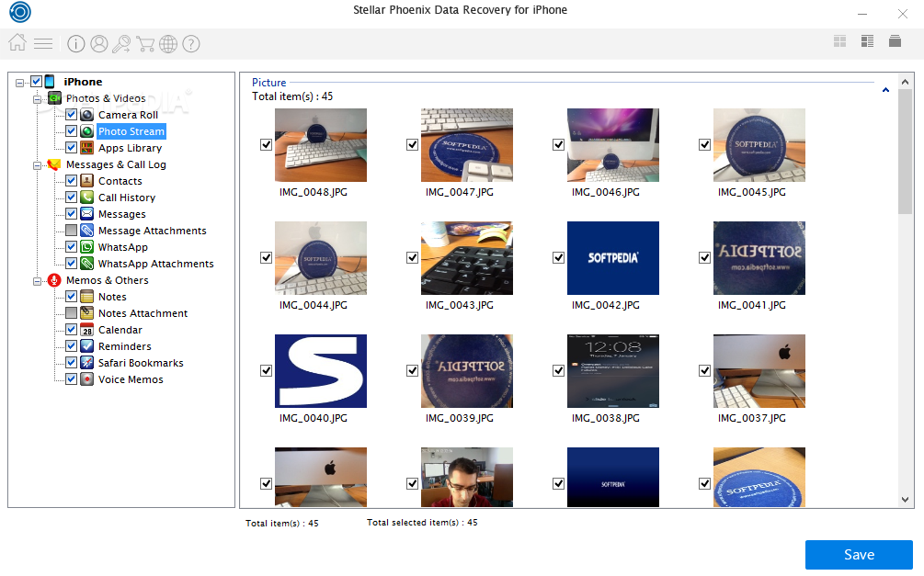Switch to cover flow view icon
Screen dimensions: 924x576
pos(895,41)
